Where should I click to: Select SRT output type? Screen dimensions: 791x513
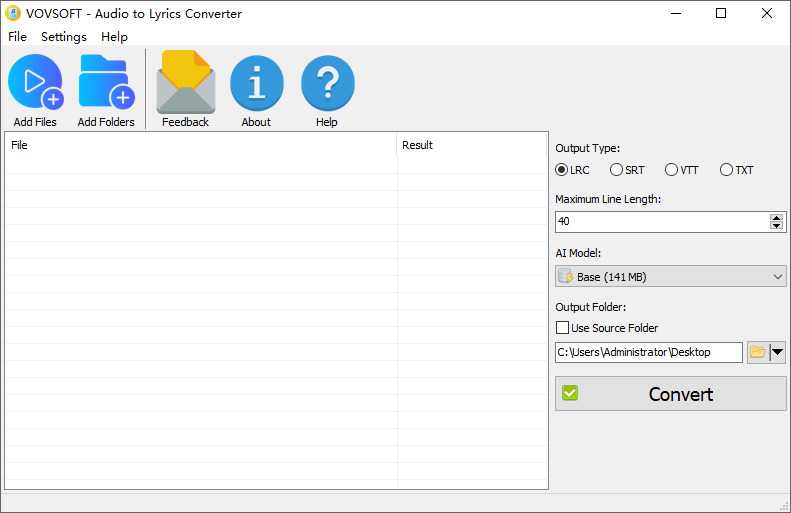(x=616, y=170)
